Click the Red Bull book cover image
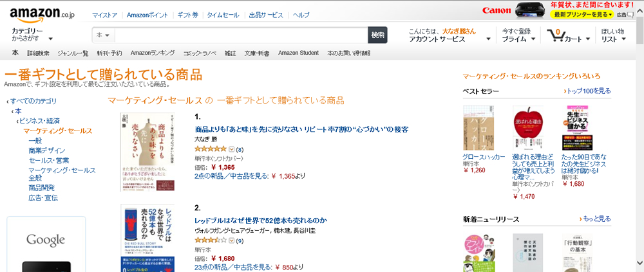Viewport: 644px width, 272px height. [147, 238]
